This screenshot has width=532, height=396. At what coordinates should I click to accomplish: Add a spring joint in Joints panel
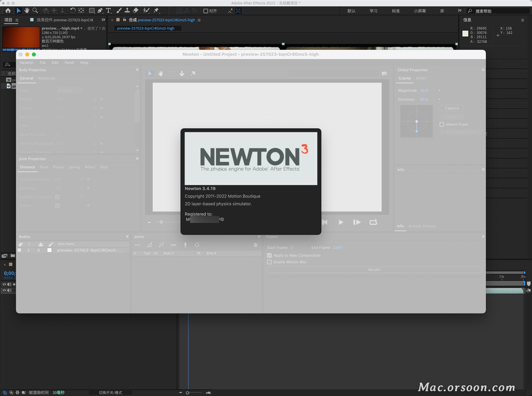pyautogui.click(x=173, y=245)
